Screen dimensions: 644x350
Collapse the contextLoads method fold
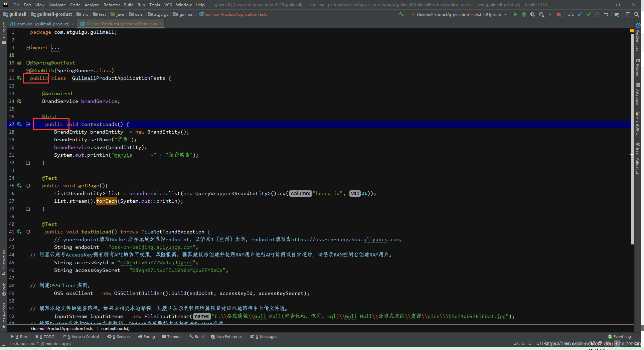pyautogui.click(x=28, y=124)
